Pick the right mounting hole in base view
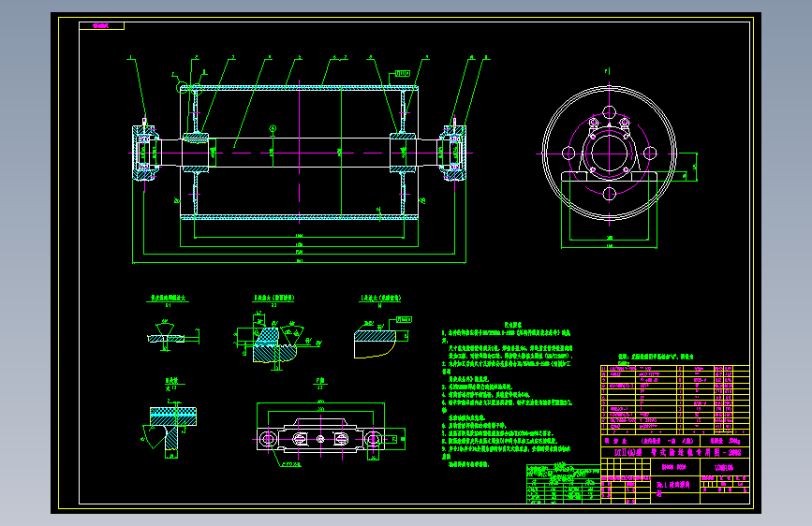This screenshot has height=526, width=812. click(x=373, y=440)
